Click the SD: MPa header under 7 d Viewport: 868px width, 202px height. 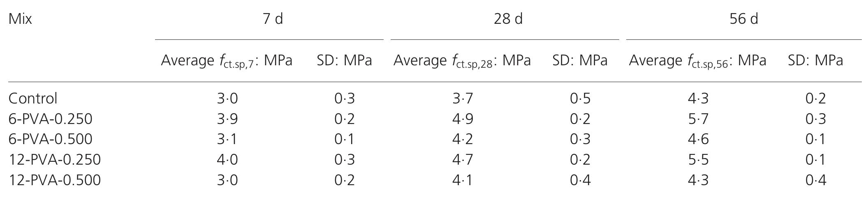344,61
